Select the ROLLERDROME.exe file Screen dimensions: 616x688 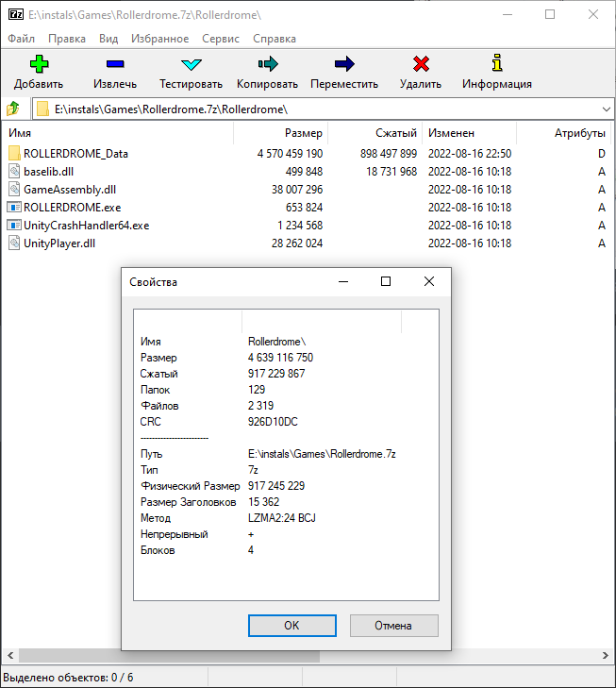(72, 207)
